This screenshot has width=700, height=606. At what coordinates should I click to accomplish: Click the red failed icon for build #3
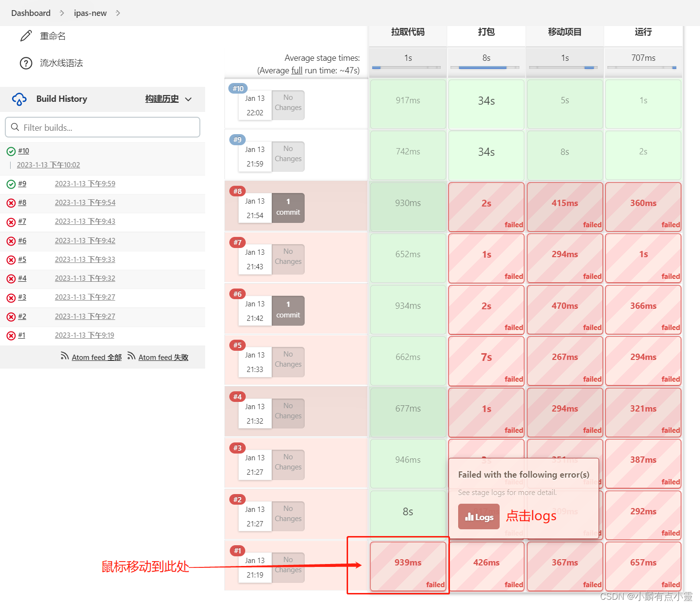pos(11,298)
